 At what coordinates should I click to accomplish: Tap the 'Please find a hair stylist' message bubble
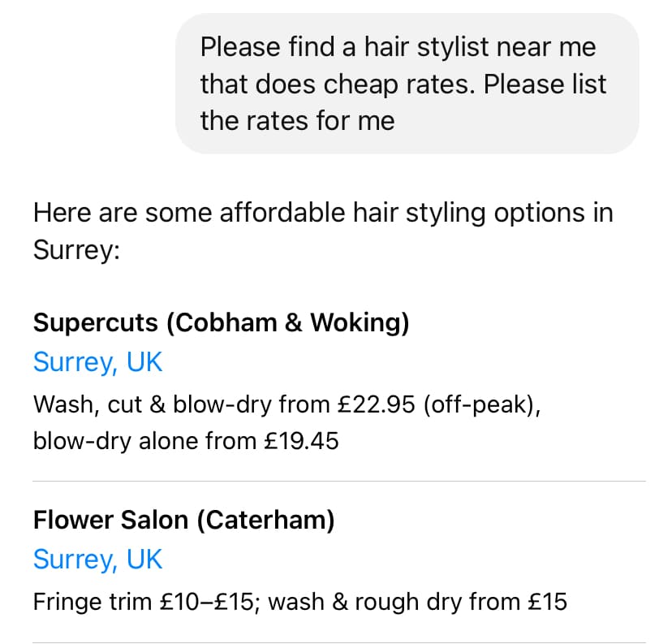(407, 84)
